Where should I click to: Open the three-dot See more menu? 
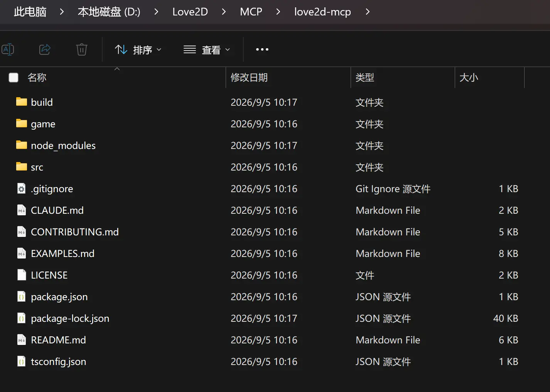(262, 49)
